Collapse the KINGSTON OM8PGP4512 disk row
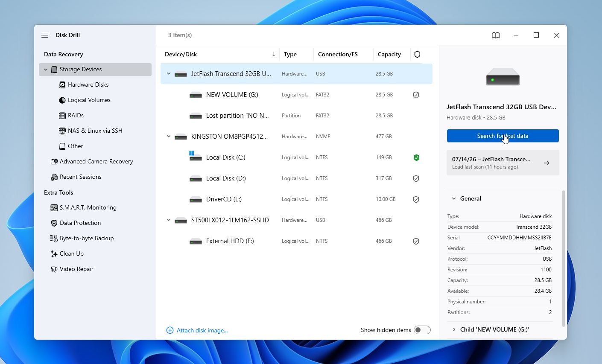602x364 pixels. tap(169, 137)
